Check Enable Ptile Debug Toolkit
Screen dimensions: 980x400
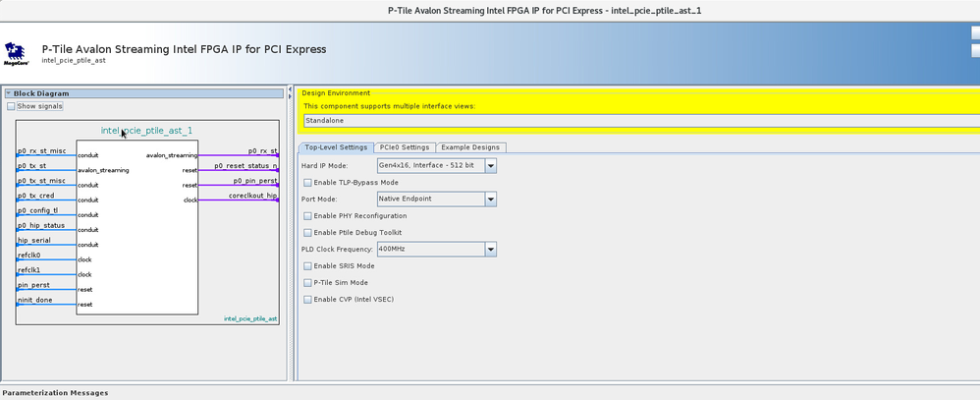(x=307, y=232)
